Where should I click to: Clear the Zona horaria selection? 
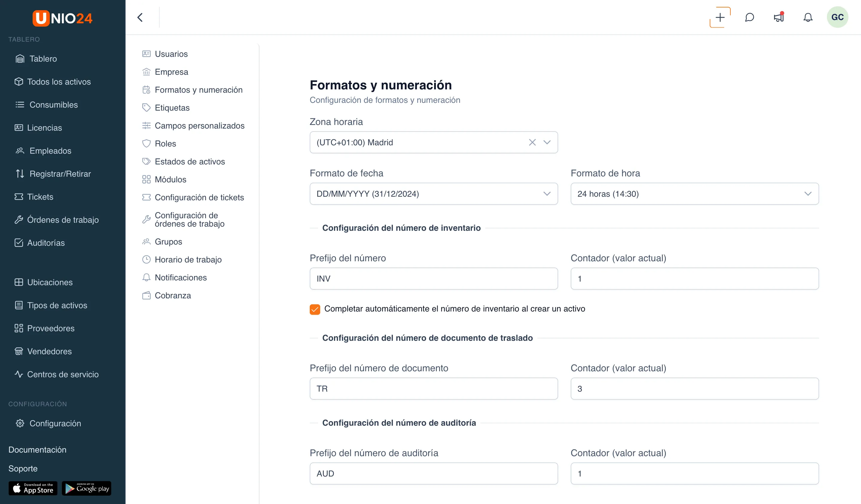(532, 142)
